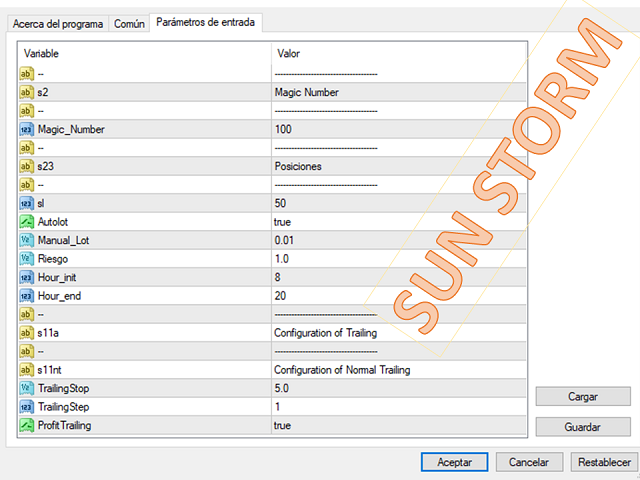Screen dimensions: 640x480
Task: Confirm settings with Aceptar
Action: [x=454, y=462]
